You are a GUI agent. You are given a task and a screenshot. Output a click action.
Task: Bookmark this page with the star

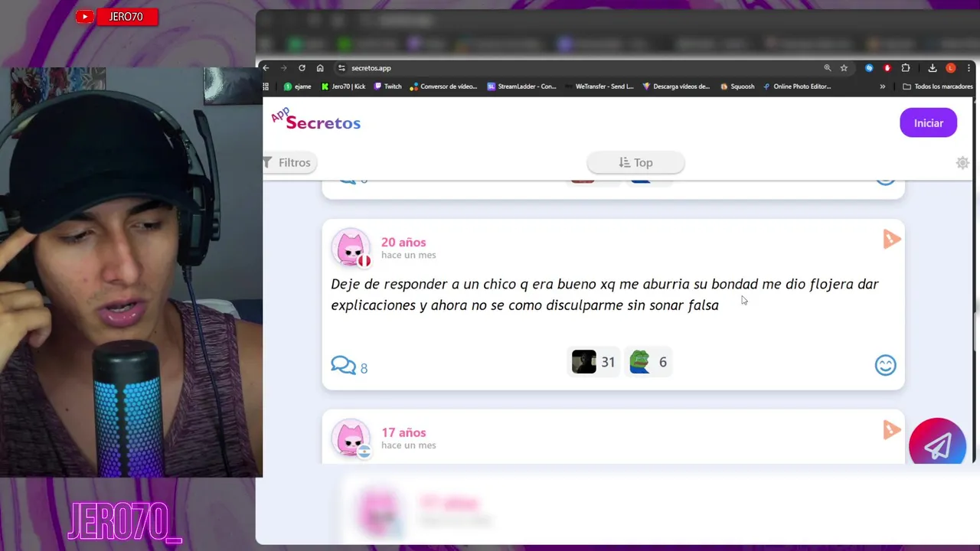point(844,68)
